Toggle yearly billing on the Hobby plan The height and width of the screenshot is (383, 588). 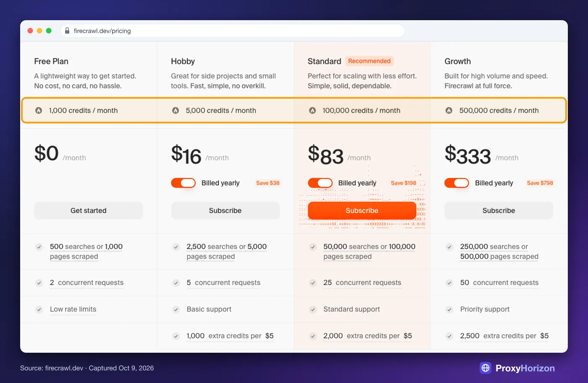coord(183,183)
